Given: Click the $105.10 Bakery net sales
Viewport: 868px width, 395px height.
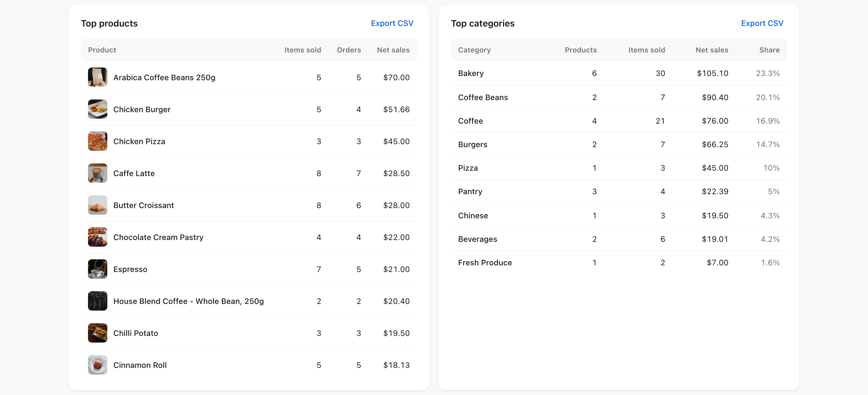Looking at the screenshot, I should pyautogui.click(x=712, y=73).
